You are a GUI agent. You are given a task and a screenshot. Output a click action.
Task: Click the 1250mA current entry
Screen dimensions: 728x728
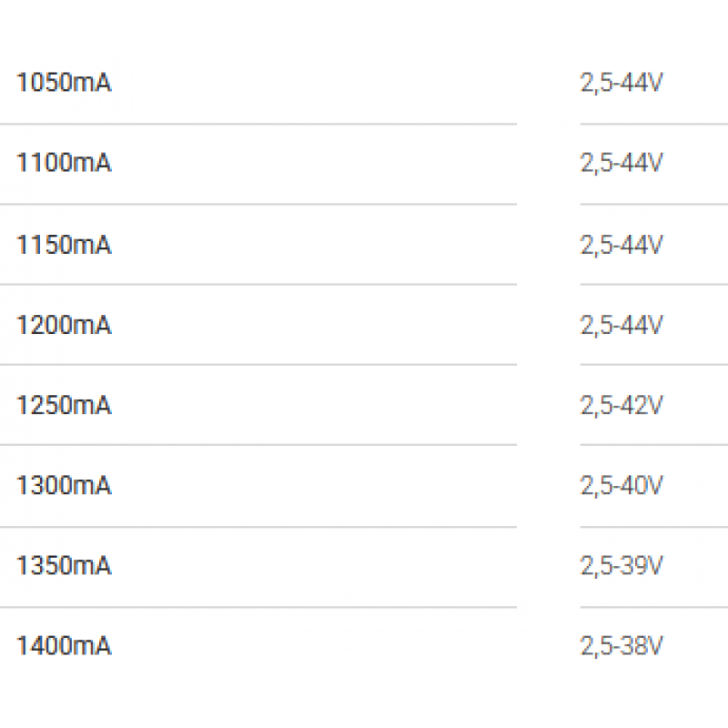tap(64, 405)
